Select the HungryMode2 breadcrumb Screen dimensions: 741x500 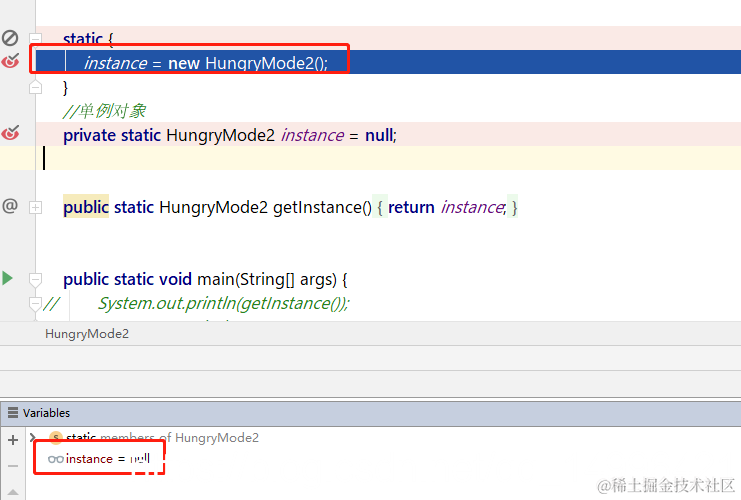87,334
